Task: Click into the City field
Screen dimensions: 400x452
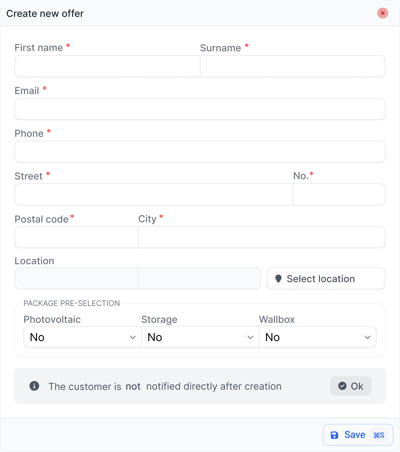Action: (262, 237)
